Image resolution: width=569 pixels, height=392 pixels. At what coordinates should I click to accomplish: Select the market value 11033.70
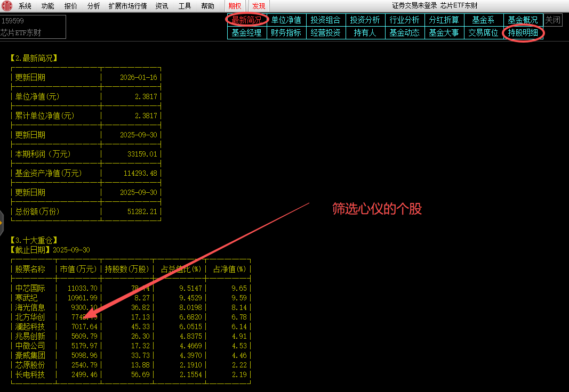pyautogui.click(x=83, y=288)
